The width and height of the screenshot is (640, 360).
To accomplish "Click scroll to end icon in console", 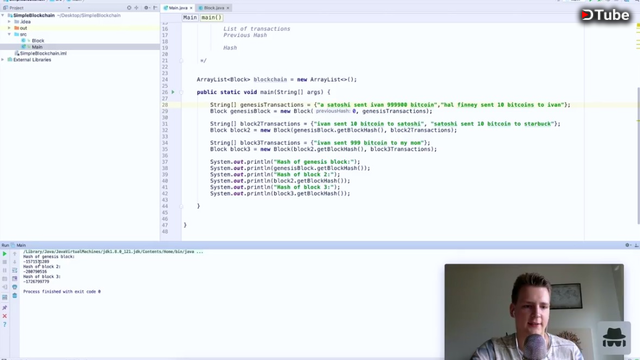I will [x=15, y=279].
